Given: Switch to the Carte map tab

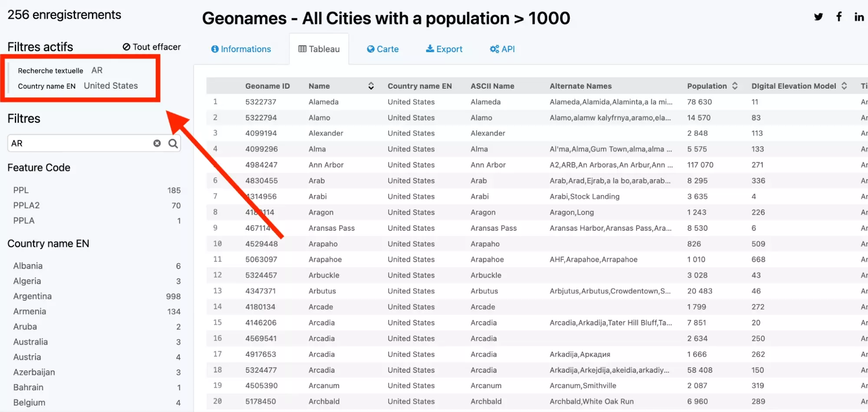Looking at the screenshot, I should (x=383, y=49).
